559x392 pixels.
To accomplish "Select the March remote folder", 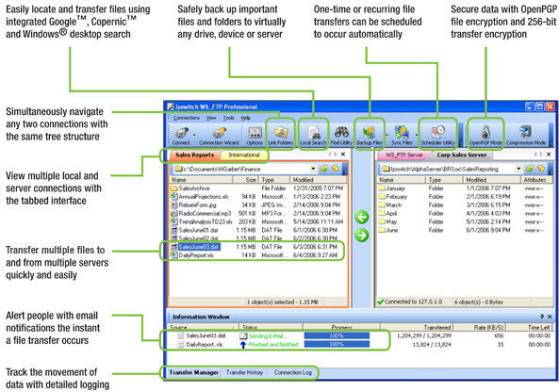I will 390,205.
